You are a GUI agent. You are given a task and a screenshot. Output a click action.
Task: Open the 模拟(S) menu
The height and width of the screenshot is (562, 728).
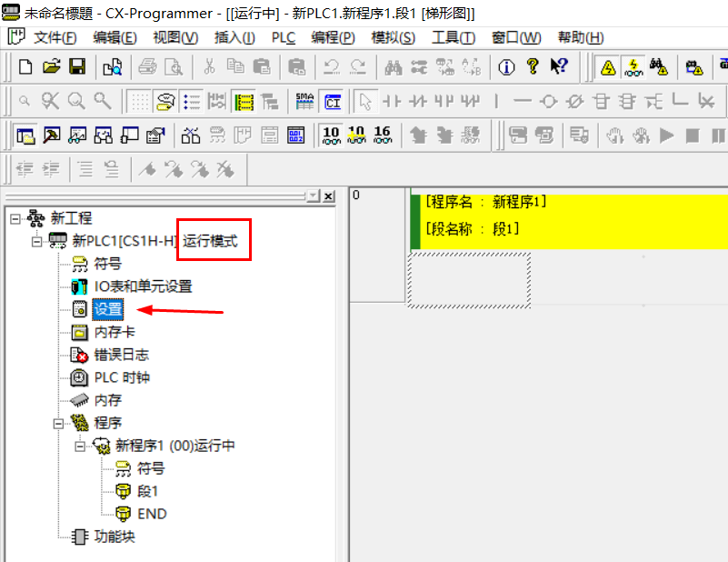[x=394, y=37]
